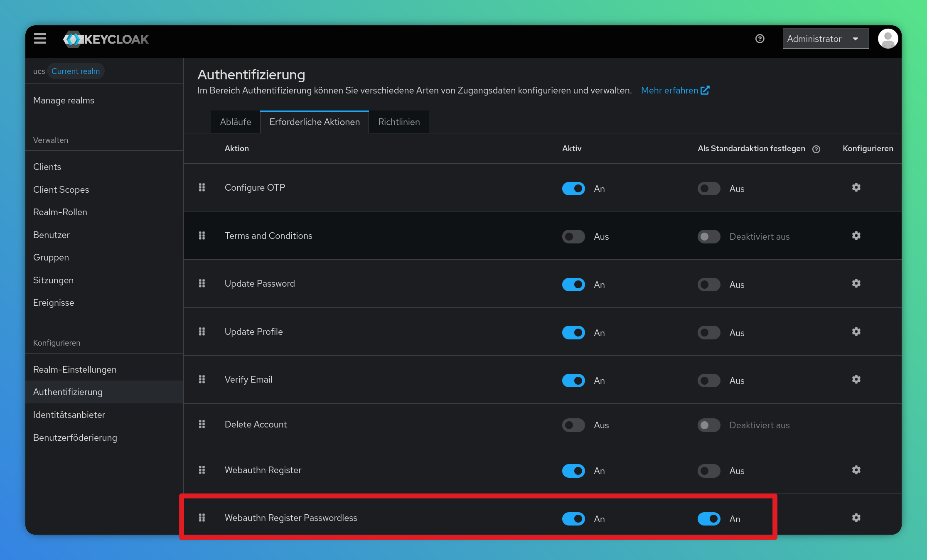
Task: Go to Manage realms
Action: click(x=64, y=100)
